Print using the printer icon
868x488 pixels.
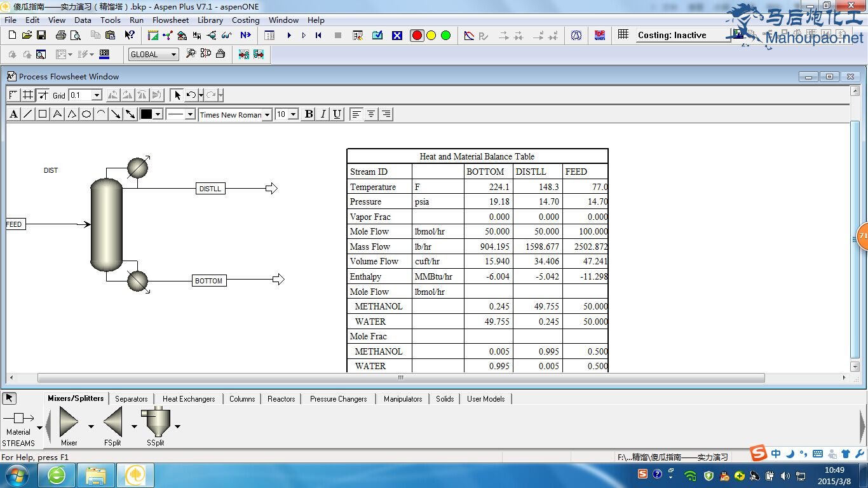point(61,35)
